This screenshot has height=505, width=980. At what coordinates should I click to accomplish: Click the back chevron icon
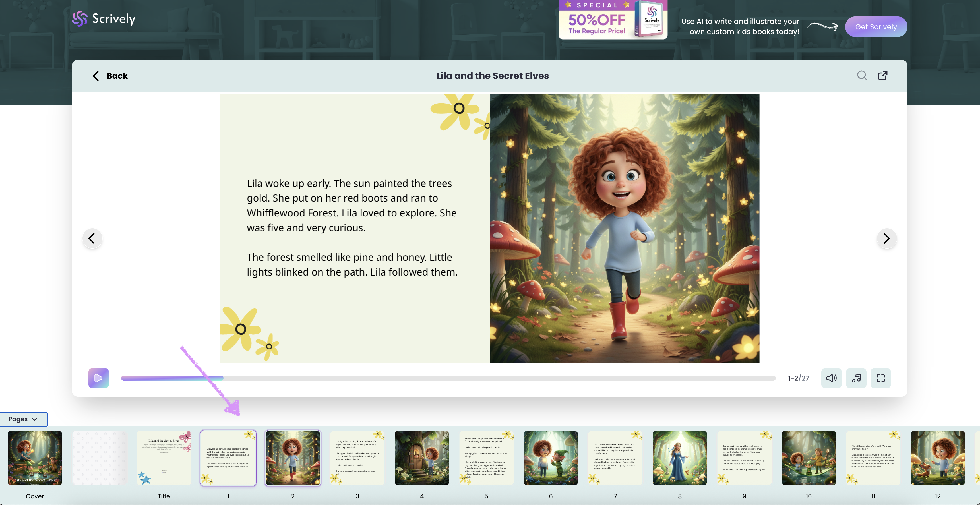pyautogui.click(x=96, y=76)
